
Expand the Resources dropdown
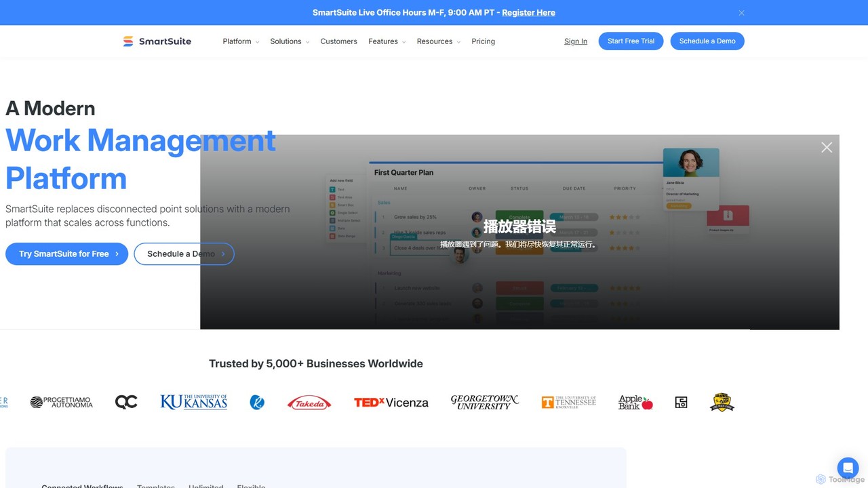click(439, 41)
